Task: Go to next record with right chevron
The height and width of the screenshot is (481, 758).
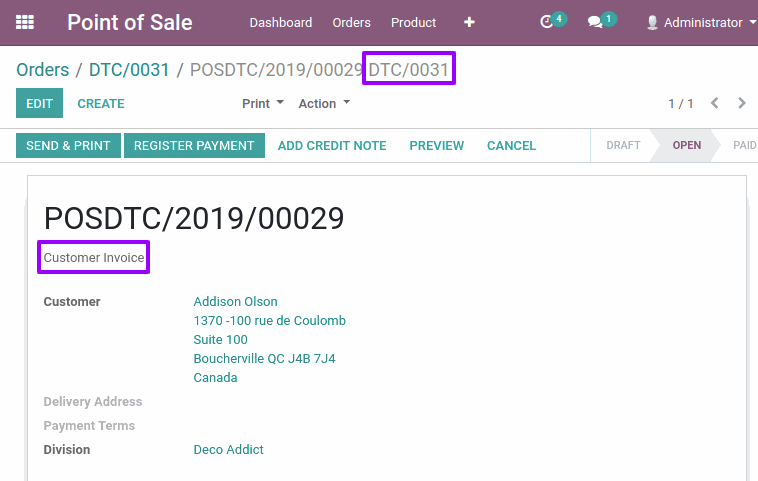Action: point(742,103)
